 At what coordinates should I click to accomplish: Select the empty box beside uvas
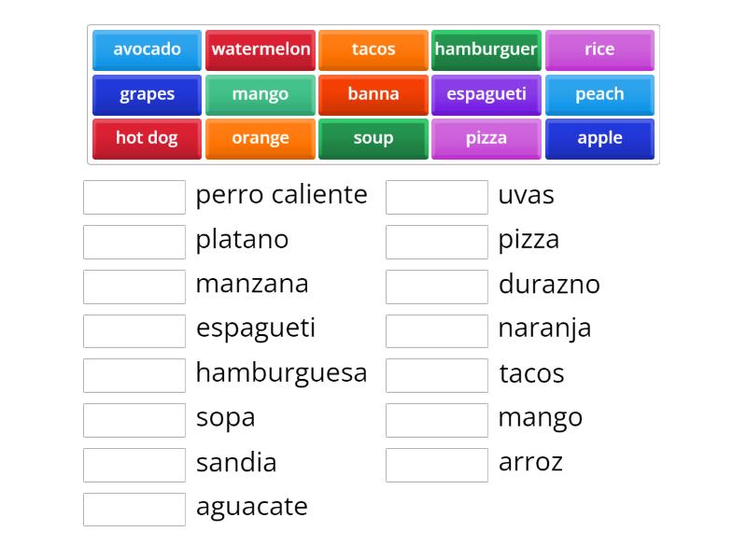(x=437, y=196)
